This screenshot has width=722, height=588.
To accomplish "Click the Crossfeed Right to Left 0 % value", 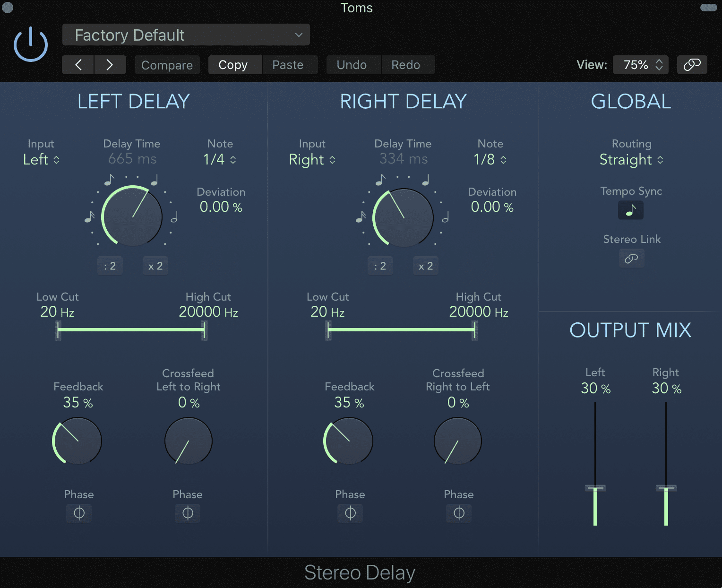I will (x=458, y=403).
